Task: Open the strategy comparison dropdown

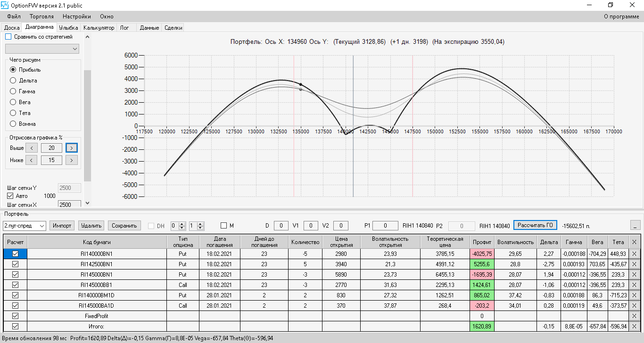Action: [x=42, y=49]
